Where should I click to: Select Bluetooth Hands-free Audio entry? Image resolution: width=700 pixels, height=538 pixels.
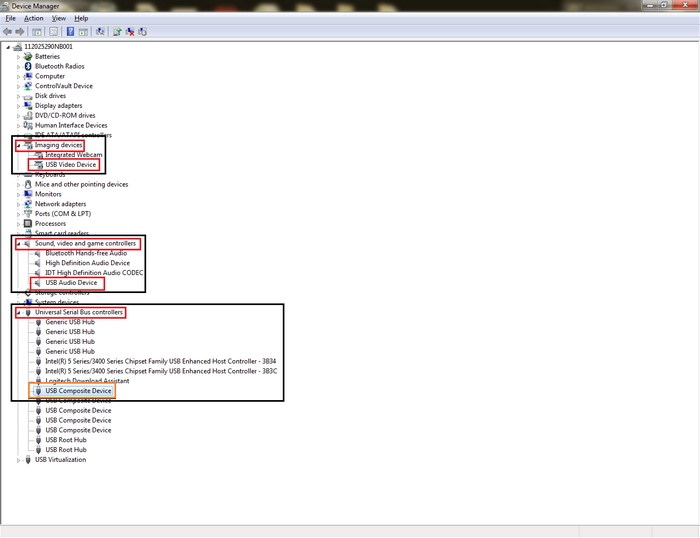point(86,253)
